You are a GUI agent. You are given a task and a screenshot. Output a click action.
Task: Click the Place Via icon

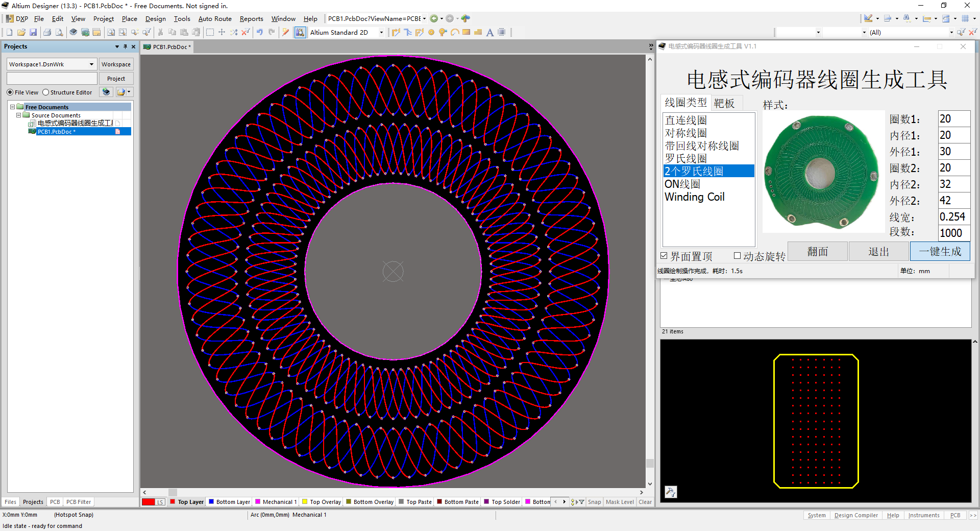tap(443, 32)
